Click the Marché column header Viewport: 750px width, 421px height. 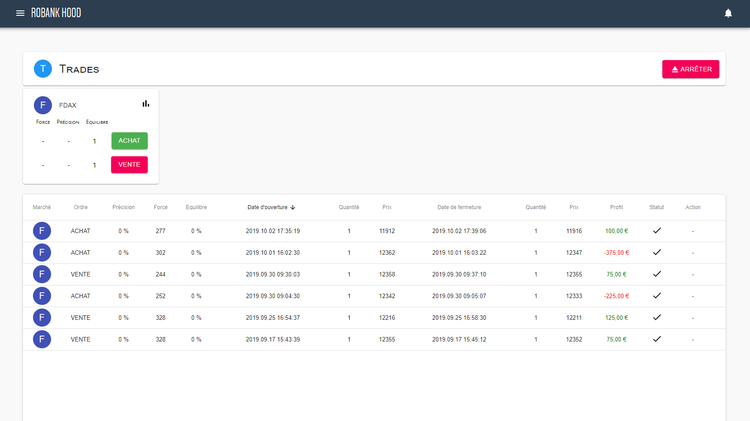(x=42, y=207)
